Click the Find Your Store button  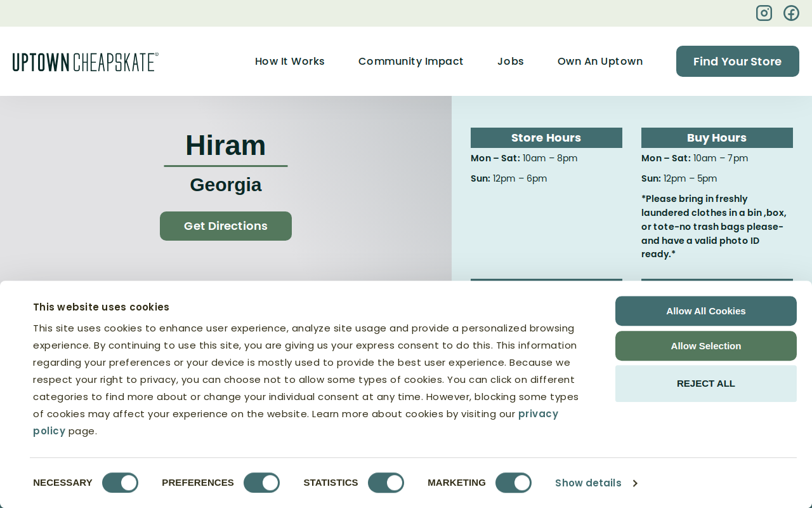(x=738, y=62)
